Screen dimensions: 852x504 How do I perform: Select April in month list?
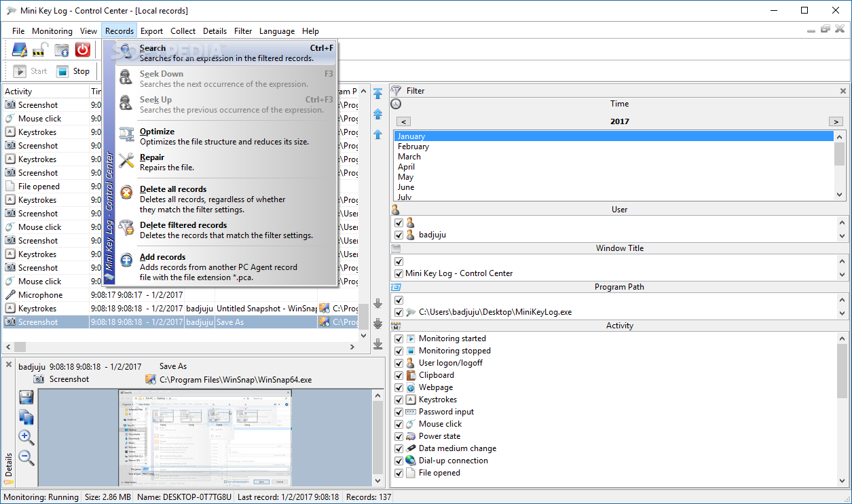click(x=614, y=167)
